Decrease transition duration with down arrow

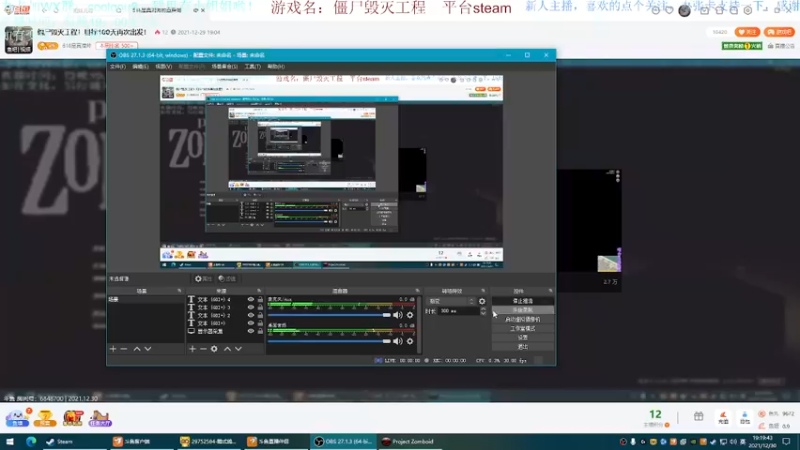click(x=483, y=313)
